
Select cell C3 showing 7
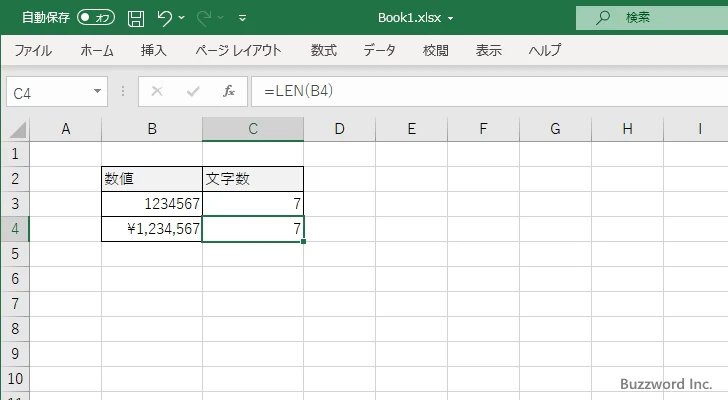pyautogui.click(x=253, y=204)
